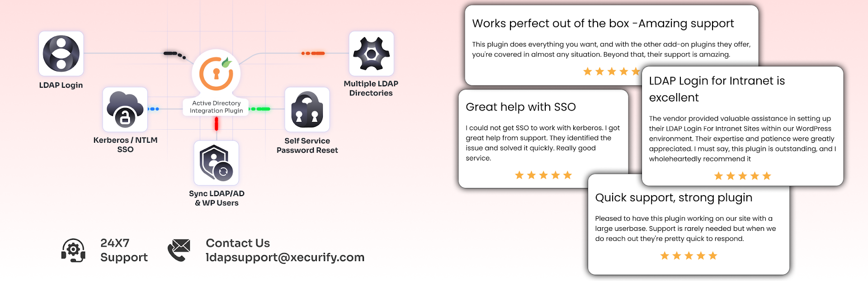The image size is (868, 281).
Task: Click star rating under Quick support review
Action: point(689,256)
